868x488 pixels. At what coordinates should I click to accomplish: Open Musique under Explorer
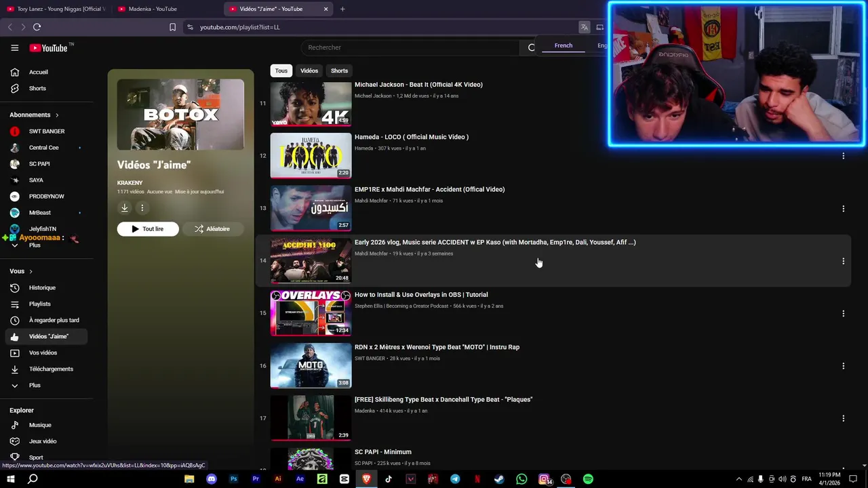pyautogui.click(x=39, y=425)
